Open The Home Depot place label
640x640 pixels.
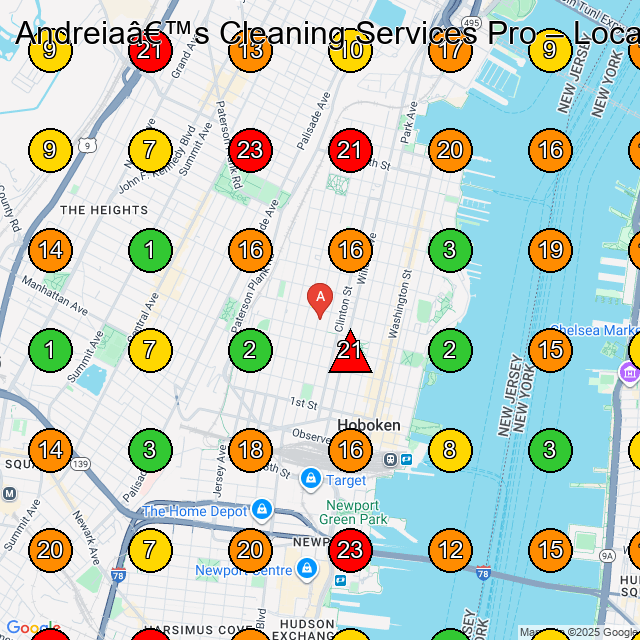coord(195,511)
